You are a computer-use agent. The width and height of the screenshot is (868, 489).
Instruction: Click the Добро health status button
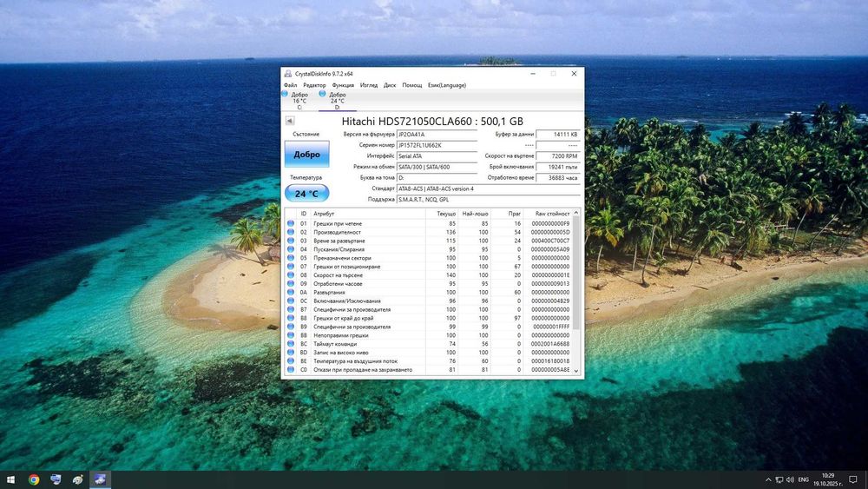[x=306, y=154]
